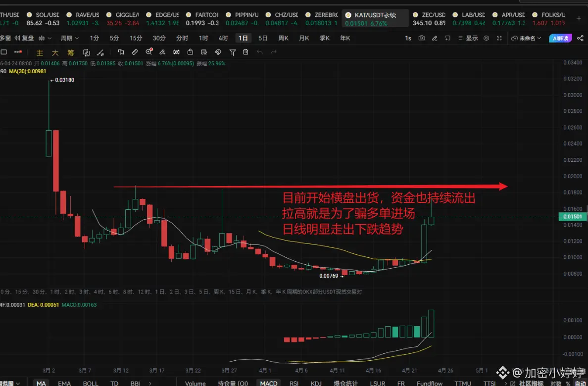Expand the 周期 period dropdown
Image resolution: width=588 pixels, height=386 pixels.
[70, 38]
